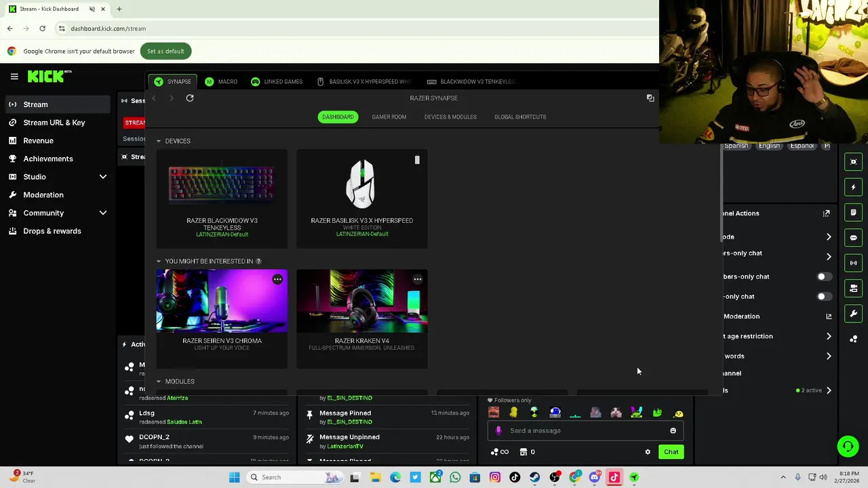Expand the Studio sidebar menu
The image size is (868, 488).
(103, 177)
